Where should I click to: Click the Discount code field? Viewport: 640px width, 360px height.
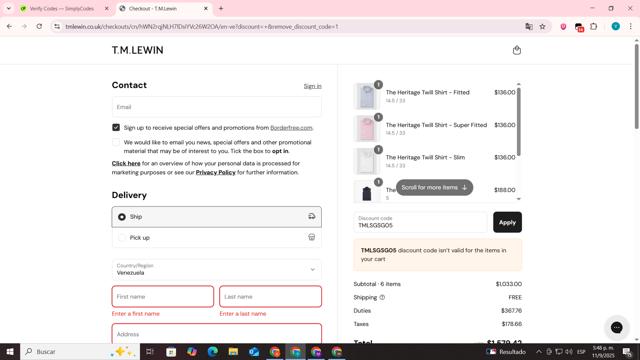click(420, 222)
